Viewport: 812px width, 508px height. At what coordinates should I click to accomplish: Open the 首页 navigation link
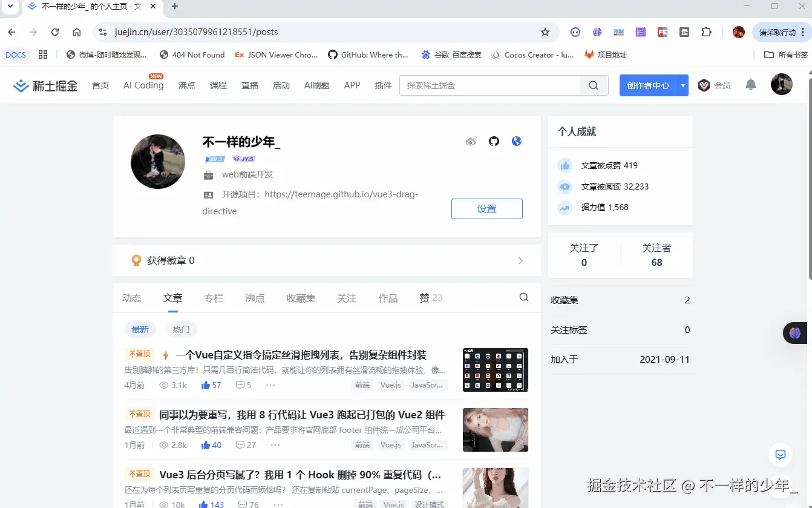(x=100, y=85)
